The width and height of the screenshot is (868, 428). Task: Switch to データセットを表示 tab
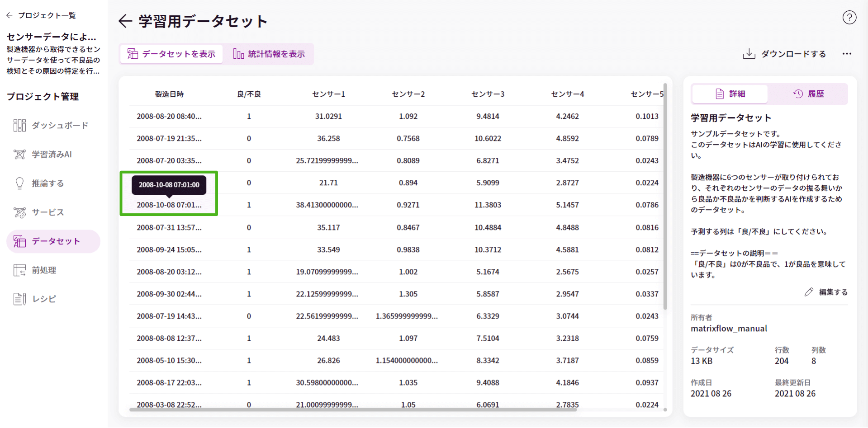(171, 54)
